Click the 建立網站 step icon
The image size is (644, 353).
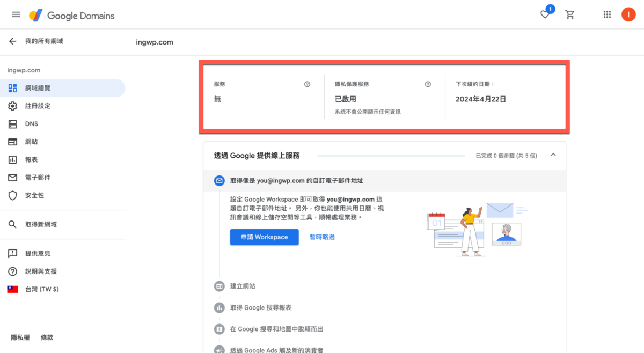(x=219, y=286)
